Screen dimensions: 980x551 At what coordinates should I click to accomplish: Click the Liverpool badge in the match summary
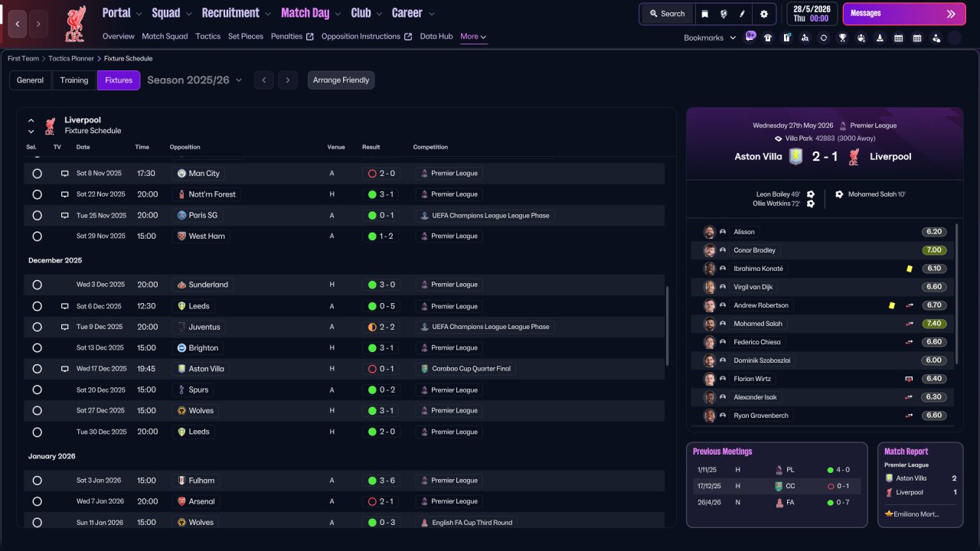(x=854, y=156)
